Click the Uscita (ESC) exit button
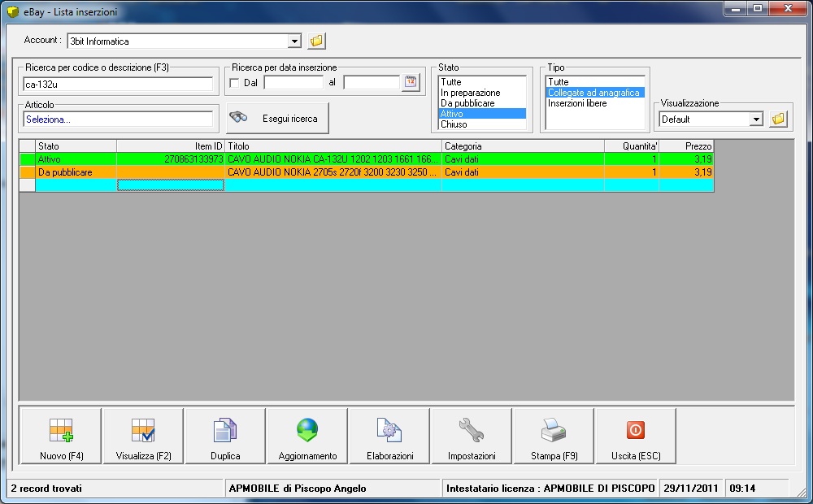The height and width of the screenshot is (504, 813). point(636,436)
